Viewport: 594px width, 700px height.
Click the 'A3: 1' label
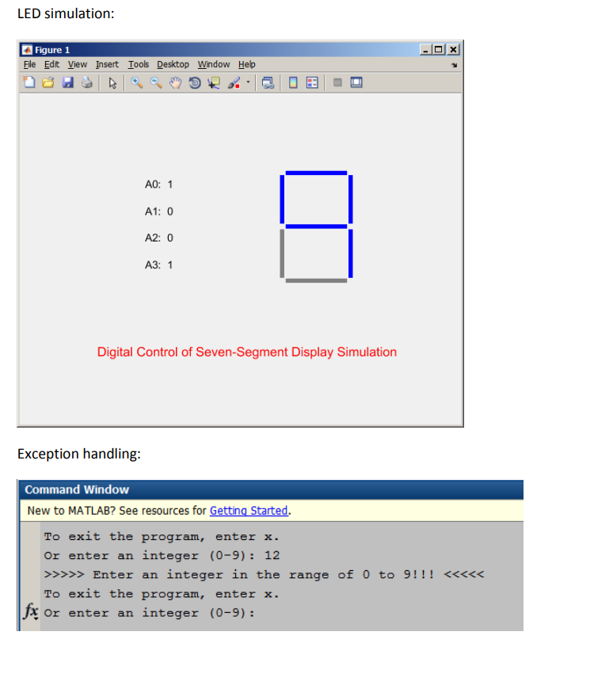click(x=158, y=264)
